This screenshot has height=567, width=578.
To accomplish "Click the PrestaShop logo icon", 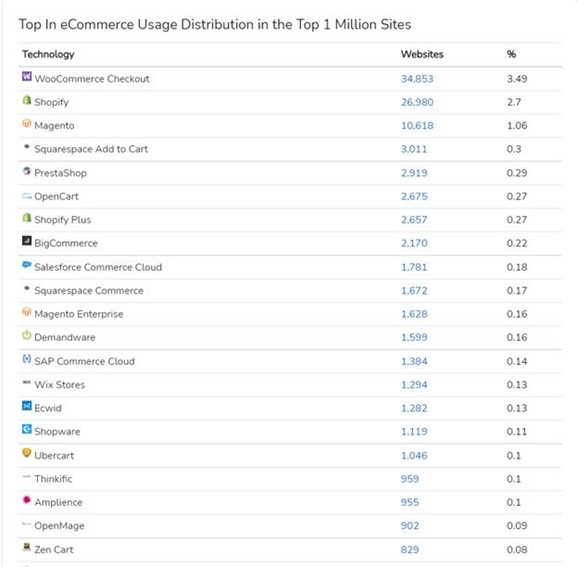I will click(27, 171).
